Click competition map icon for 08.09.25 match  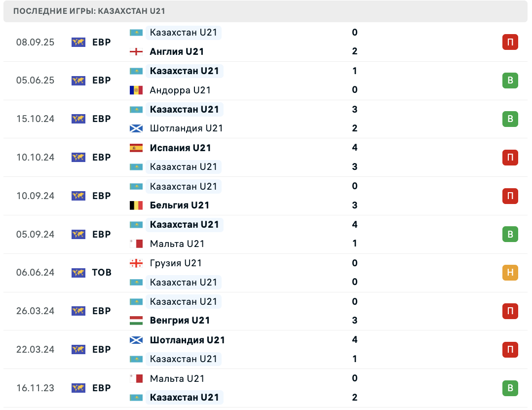click(78, 42)
